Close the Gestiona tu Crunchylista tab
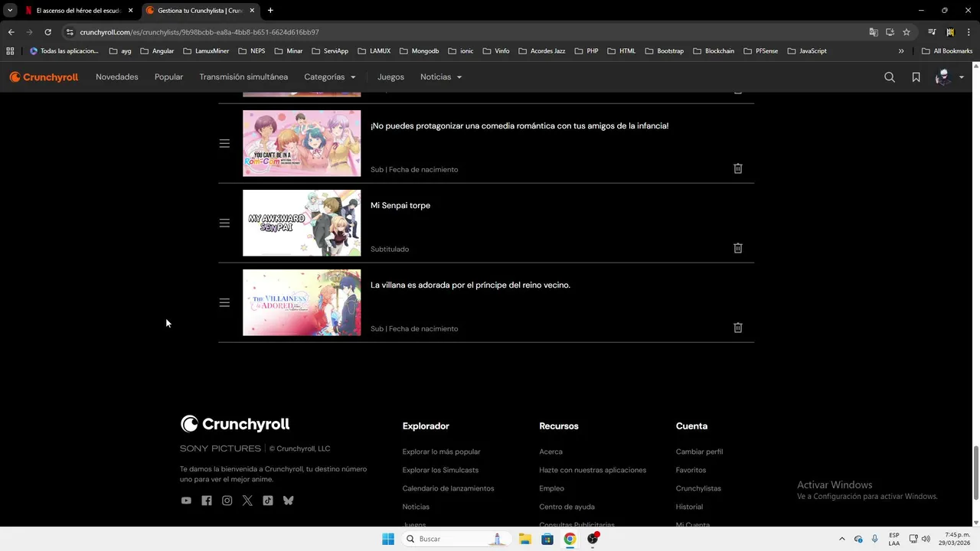This screenshot has height=551, width=980. (x=252, y=11)
